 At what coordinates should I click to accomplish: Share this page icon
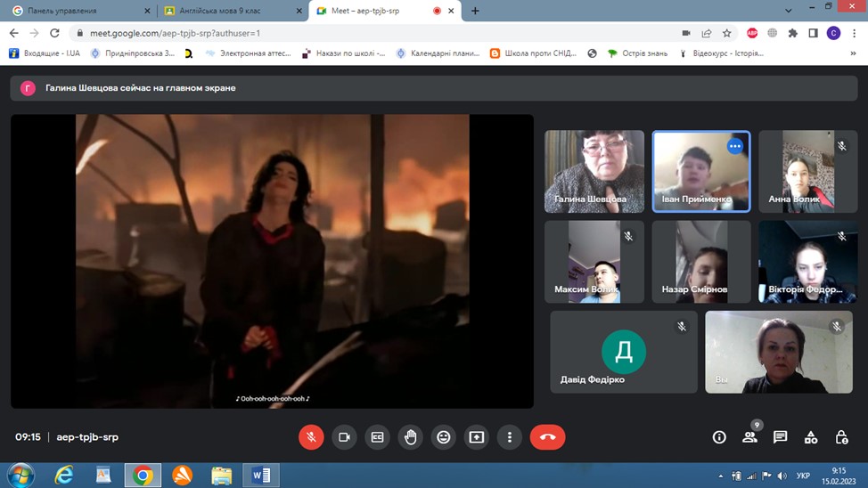(707, 33)
